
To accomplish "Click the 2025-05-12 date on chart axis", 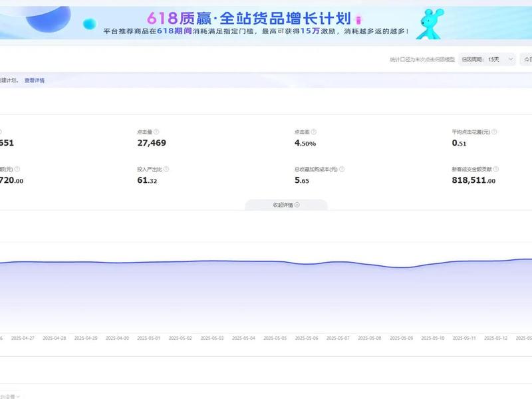I will pyautogui.click(x=495, y=338).
